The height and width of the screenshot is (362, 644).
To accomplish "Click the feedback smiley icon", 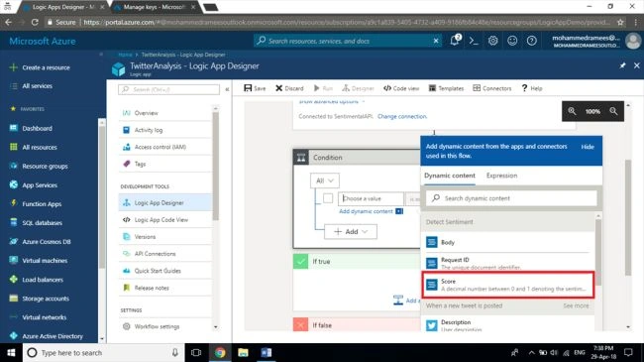I will pyautogui.click(x=512, y=41).
